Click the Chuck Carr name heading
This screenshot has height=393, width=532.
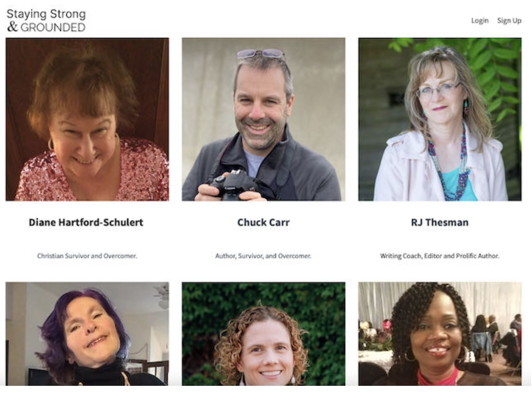263,222
